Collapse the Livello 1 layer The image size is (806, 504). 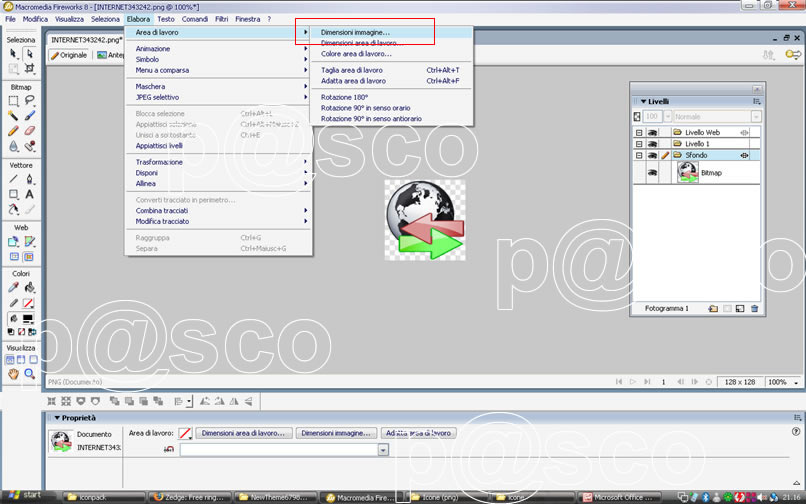click(x=639, y=144)
